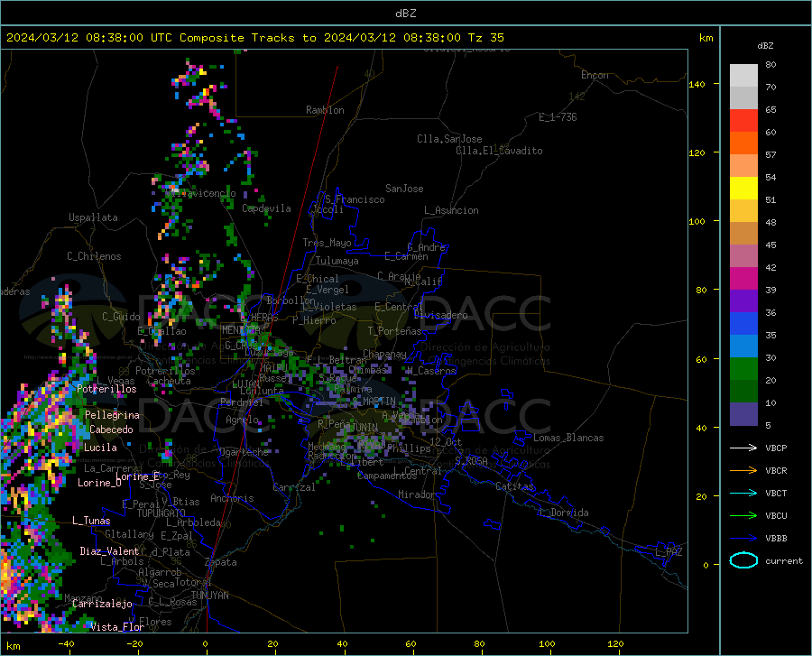
Task: Click the Diaz_Valent map label
Action: [109, 551]
